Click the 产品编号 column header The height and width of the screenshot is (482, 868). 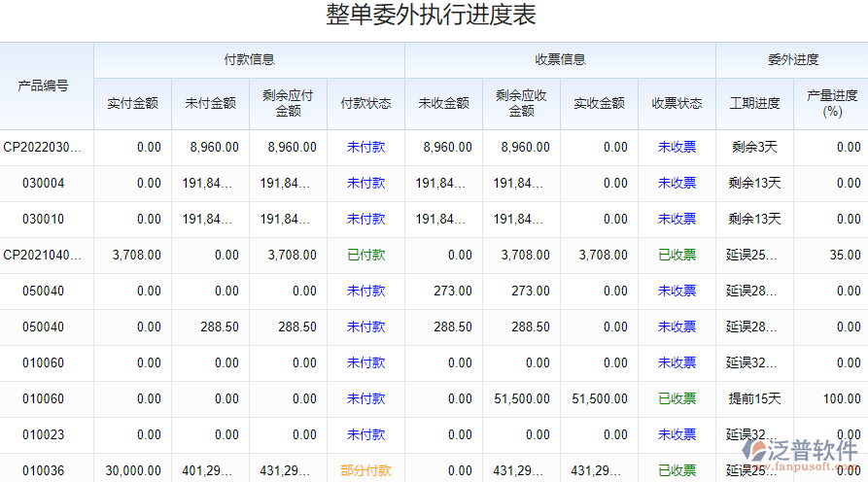click(44, 86)
